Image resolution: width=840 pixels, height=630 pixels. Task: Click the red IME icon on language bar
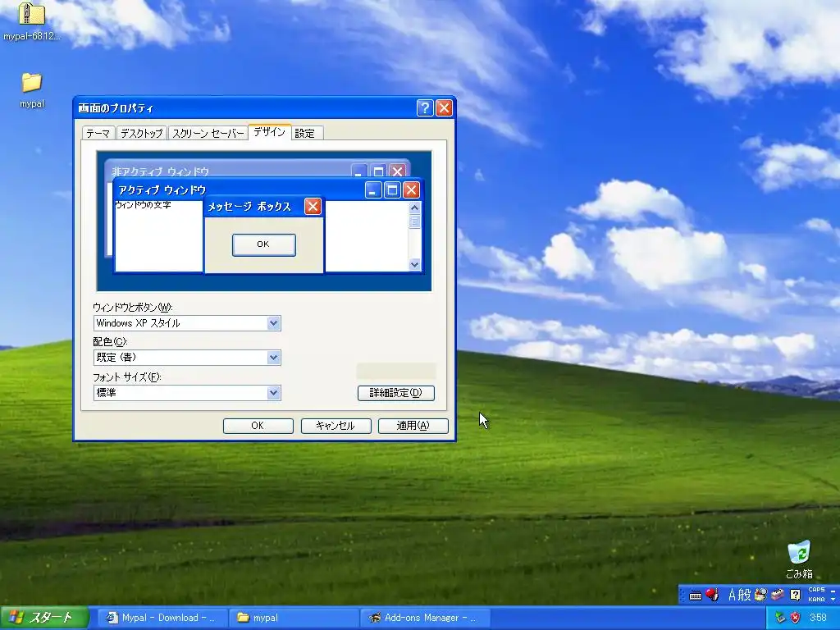coord(712,594)
